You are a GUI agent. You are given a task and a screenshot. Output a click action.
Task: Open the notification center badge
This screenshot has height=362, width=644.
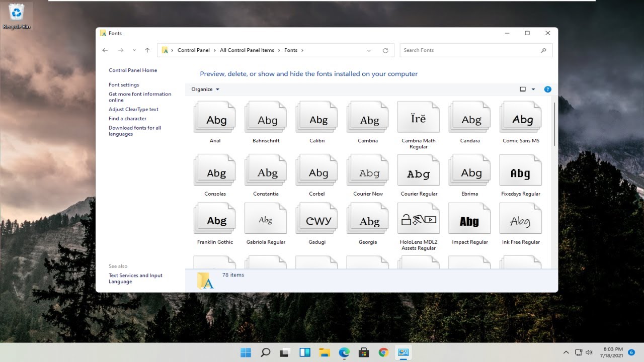pos(631,352)
